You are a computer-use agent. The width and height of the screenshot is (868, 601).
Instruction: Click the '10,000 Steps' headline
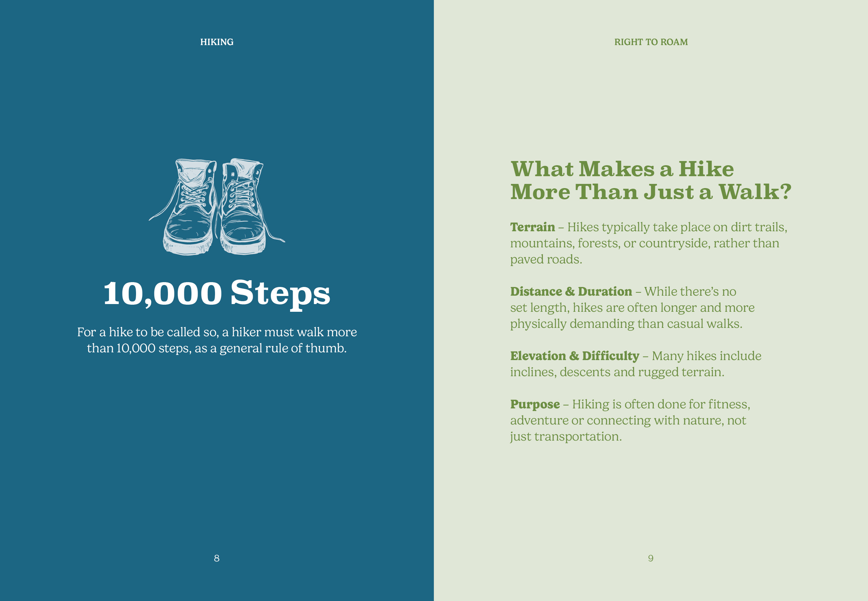[217, 293]
